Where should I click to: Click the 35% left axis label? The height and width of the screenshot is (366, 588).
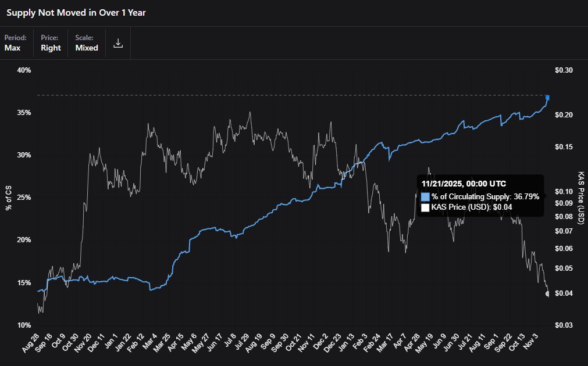(24, 112)
